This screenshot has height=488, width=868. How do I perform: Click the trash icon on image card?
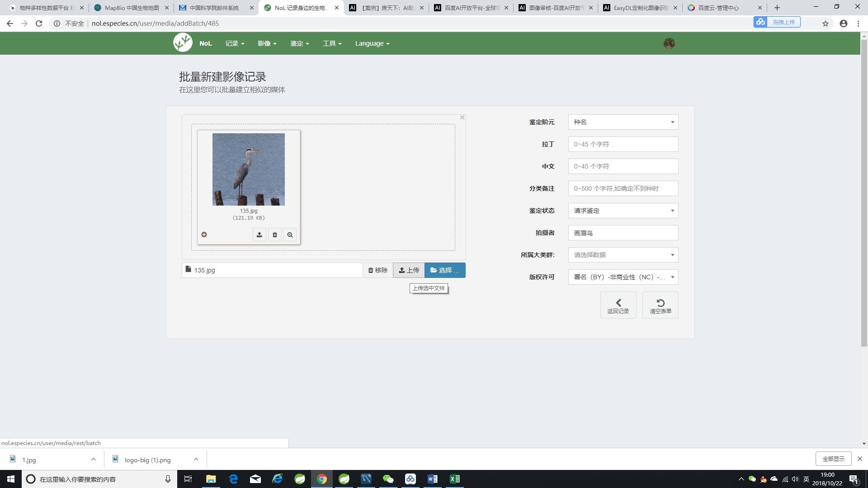274,235
